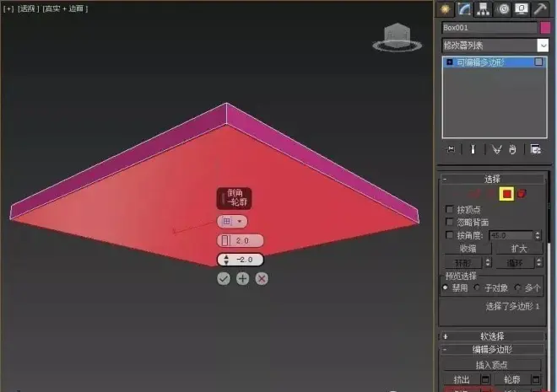Screen dimensions: 557x392
Task: Open the Display panel icon
Action: click(521, 8)
